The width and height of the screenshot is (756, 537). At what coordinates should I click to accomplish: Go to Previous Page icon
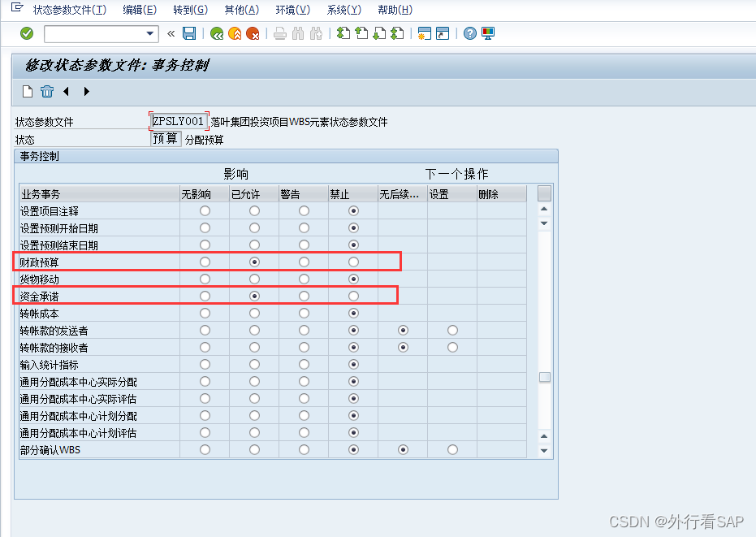(x=361, y=33)
